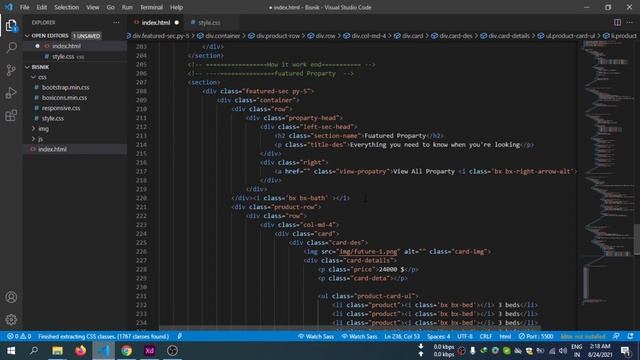Change the html language mode
Screen dimensions: 640x360
click(505, 336)
